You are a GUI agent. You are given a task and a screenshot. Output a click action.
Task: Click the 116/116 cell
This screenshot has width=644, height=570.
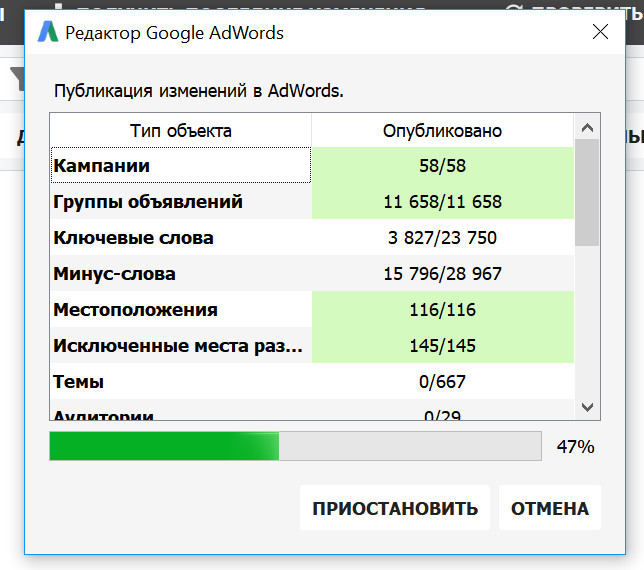coord(443,309)
